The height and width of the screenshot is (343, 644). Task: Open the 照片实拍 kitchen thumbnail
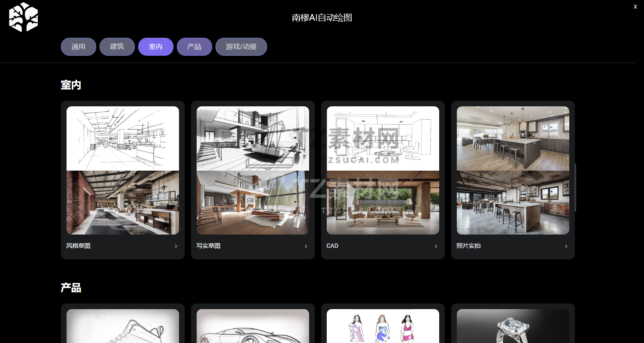[x=513, y=170]
